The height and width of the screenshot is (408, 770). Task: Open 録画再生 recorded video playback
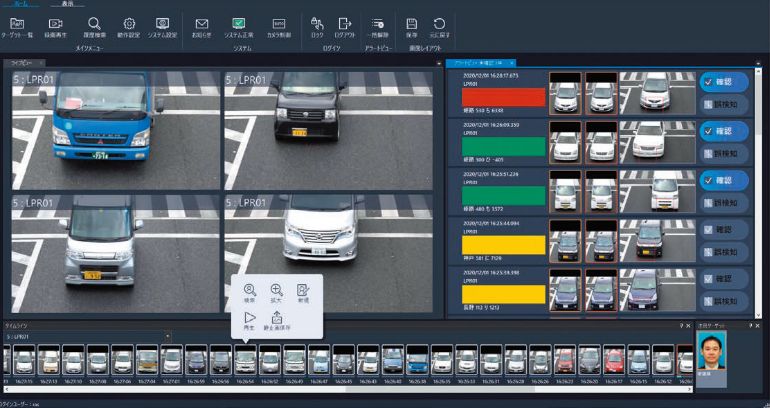[x=55, y=27]
